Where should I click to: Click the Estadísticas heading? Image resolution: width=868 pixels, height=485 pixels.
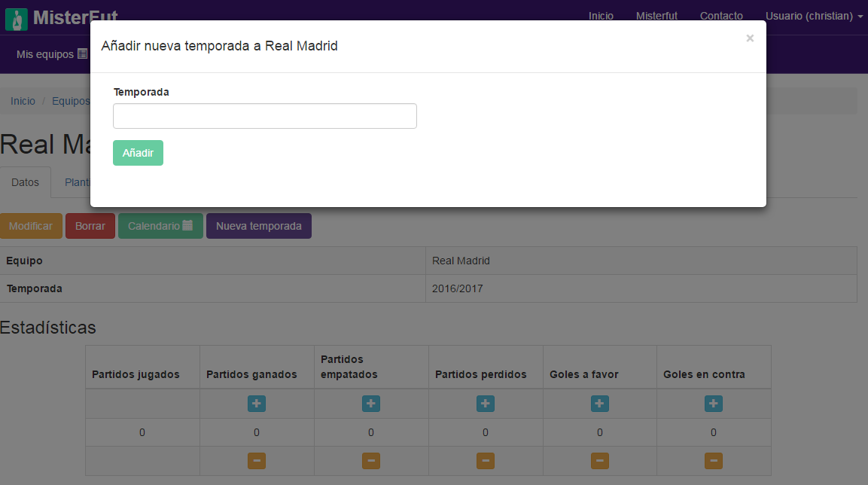(x=48, y=328)
